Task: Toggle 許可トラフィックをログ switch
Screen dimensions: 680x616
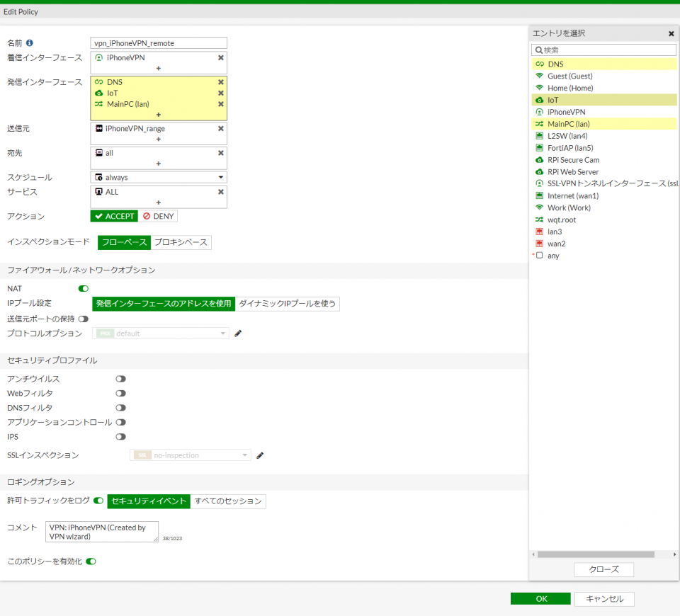Action: tap(98, 501)
